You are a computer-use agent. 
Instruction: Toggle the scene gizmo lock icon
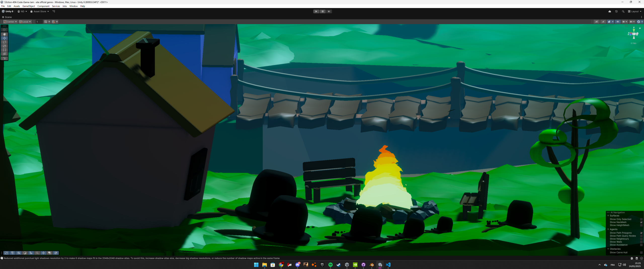(640, 28)
